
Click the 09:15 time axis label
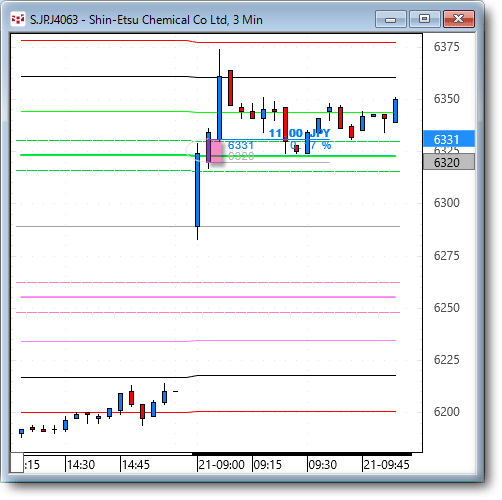coord(267,465)
